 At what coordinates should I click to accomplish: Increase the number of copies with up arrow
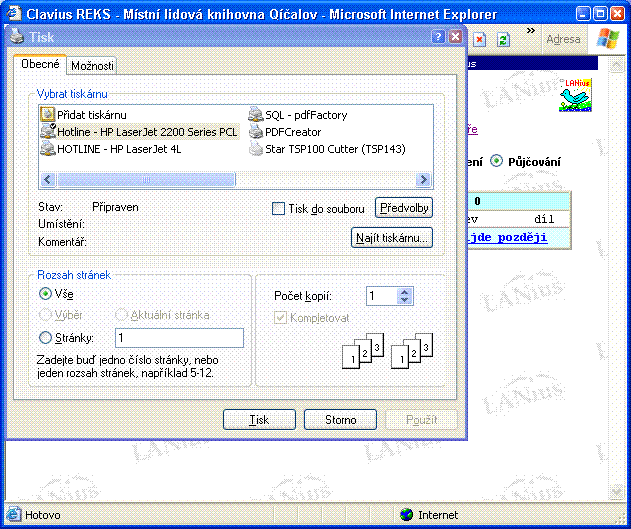pos(404,292)
